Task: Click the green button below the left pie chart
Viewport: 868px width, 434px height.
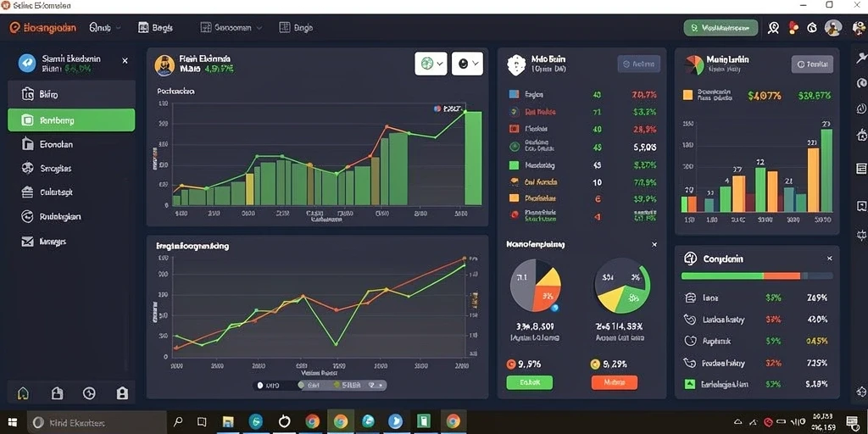Action: pyautogui.click(x=529, y=382)
